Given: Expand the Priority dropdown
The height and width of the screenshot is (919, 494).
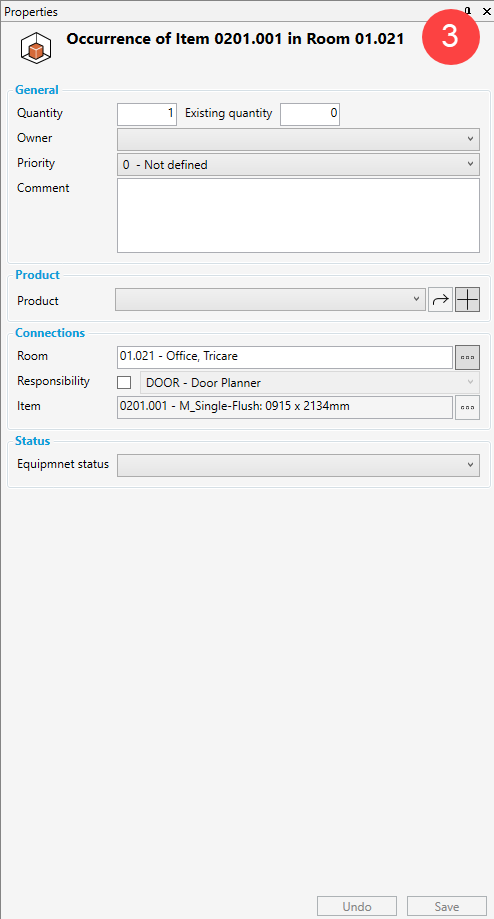Looking at the screenshot, I should (298, 165).
